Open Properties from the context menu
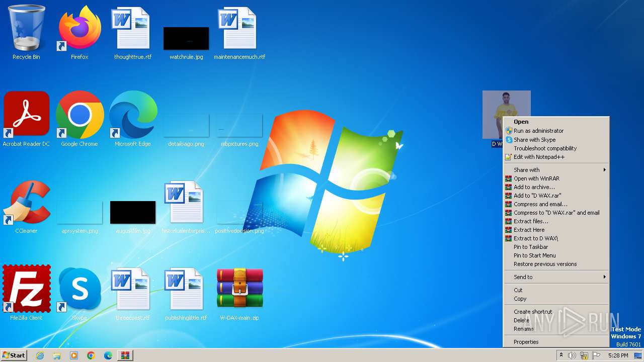 pyautogui.click(x=556, y=342)
